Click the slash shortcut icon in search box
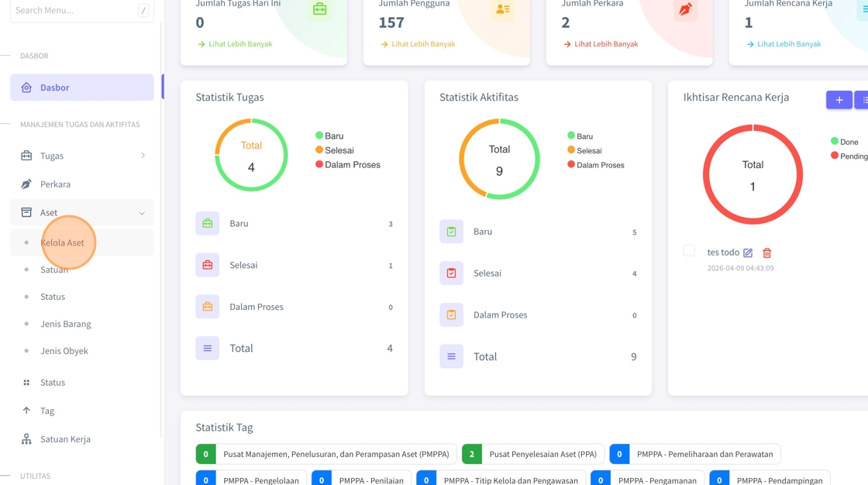 click(x=143, y=10)
